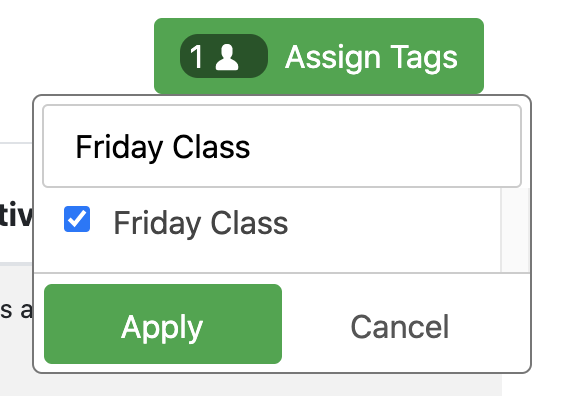Click the gray tag list scroll area

point(515,230)
